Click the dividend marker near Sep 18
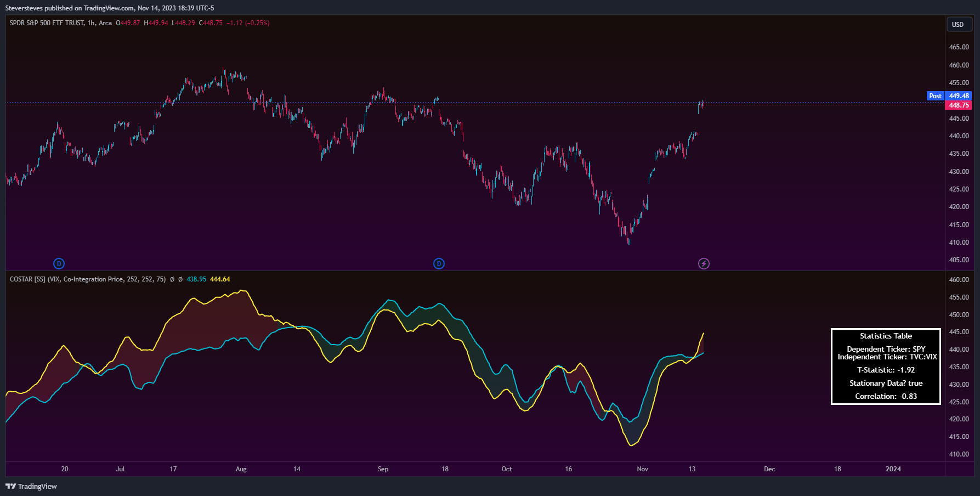This screenshot has width=980, height=496. [x=439, y=263]
